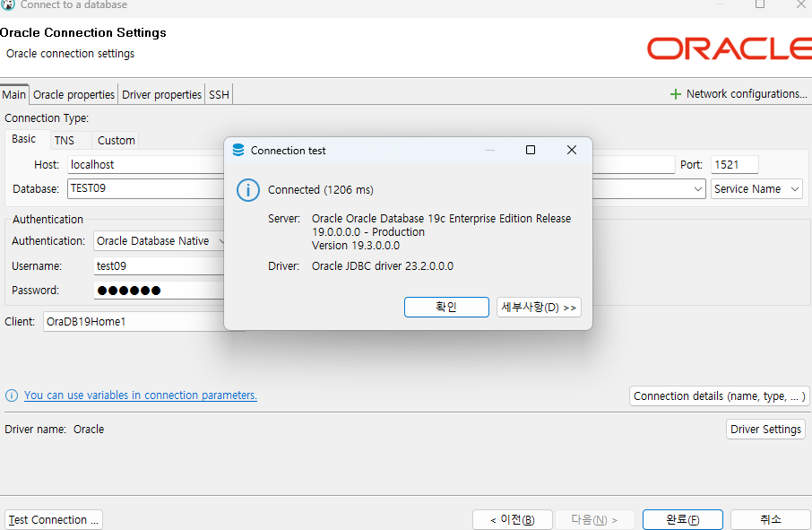Click the Oracle JDBC driver 23.2.0.0.0 text
The width and height of the screenshot is (812, 530).
382,266
